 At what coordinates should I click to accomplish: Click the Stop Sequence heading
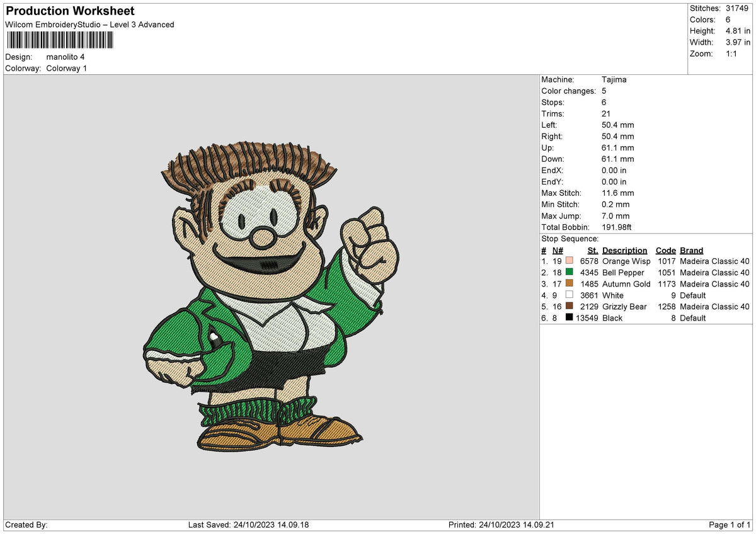tap(570, 239)
